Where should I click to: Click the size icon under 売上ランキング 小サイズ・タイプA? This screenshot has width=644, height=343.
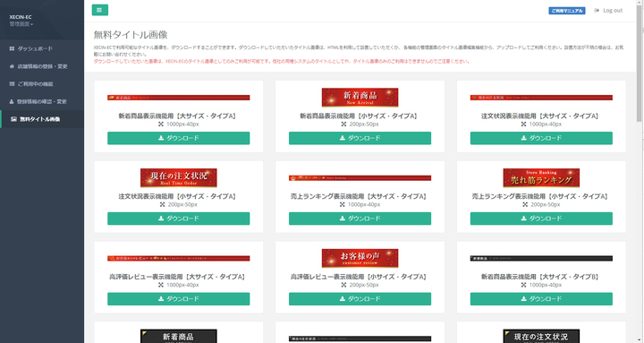pos(525,204)
